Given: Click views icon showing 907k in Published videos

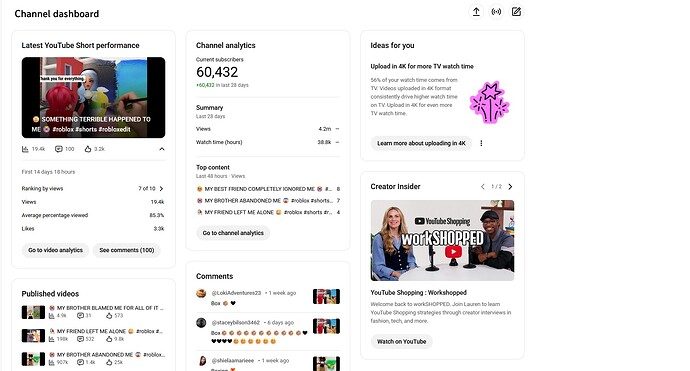Looking at the screenshot, I should [52, 363].
